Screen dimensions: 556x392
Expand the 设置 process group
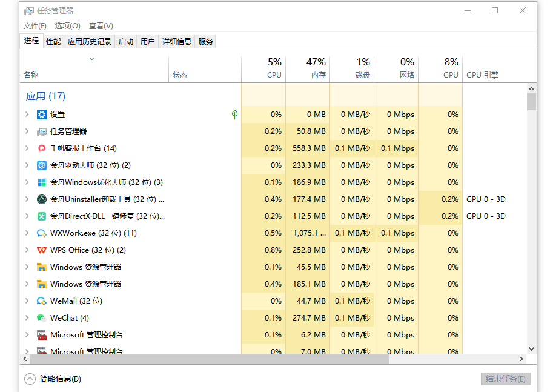click(27, 115)
